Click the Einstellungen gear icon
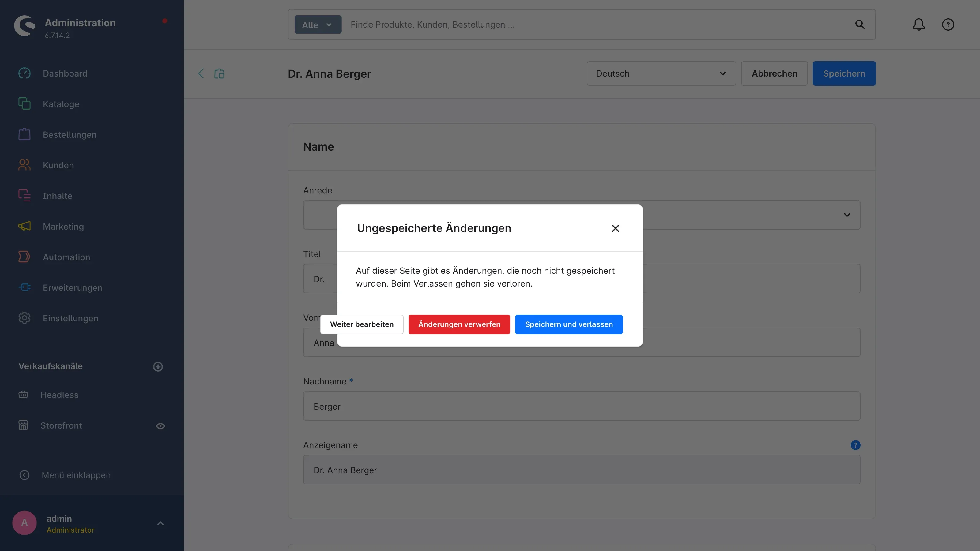Screen dimensions: 980x551 tap(24, 318)
